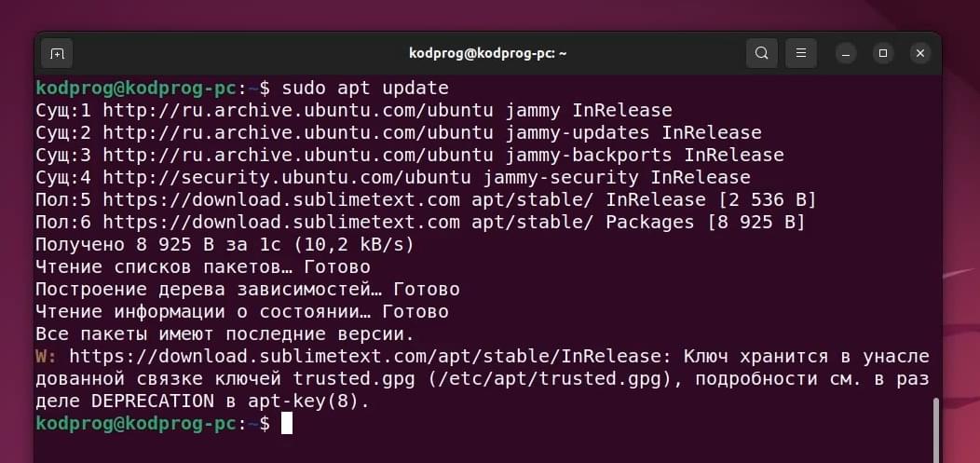Open the terminal search tool

762,54
